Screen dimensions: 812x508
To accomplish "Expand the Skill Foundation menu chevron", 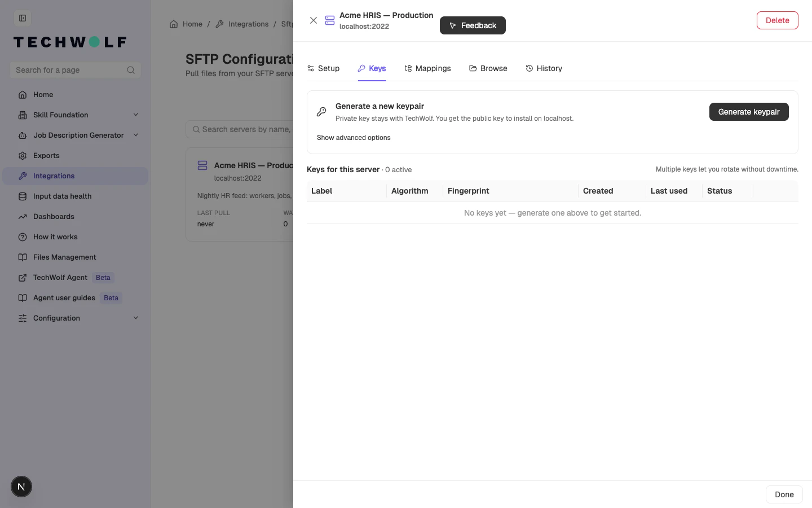I will (136, 115).
